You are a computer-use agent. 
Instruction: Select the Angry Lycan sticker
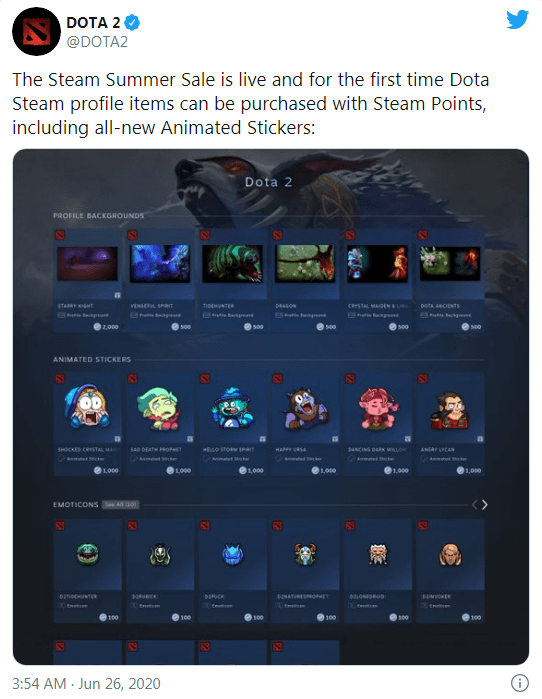click(450, 425)
